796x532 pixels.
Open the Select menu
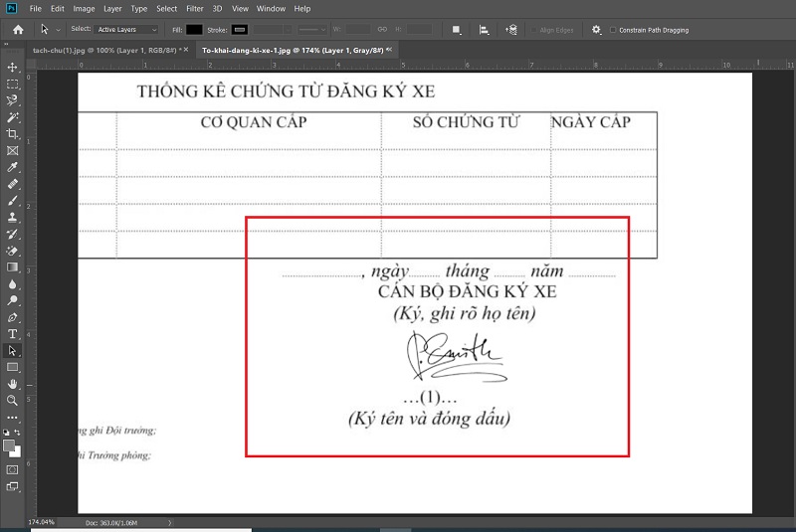pos(166,9)
